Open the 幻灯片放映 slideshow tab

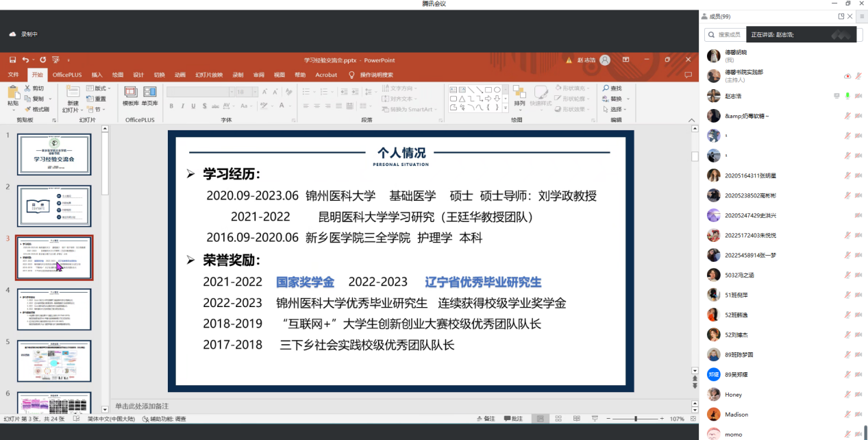click(x=209, y=75)
